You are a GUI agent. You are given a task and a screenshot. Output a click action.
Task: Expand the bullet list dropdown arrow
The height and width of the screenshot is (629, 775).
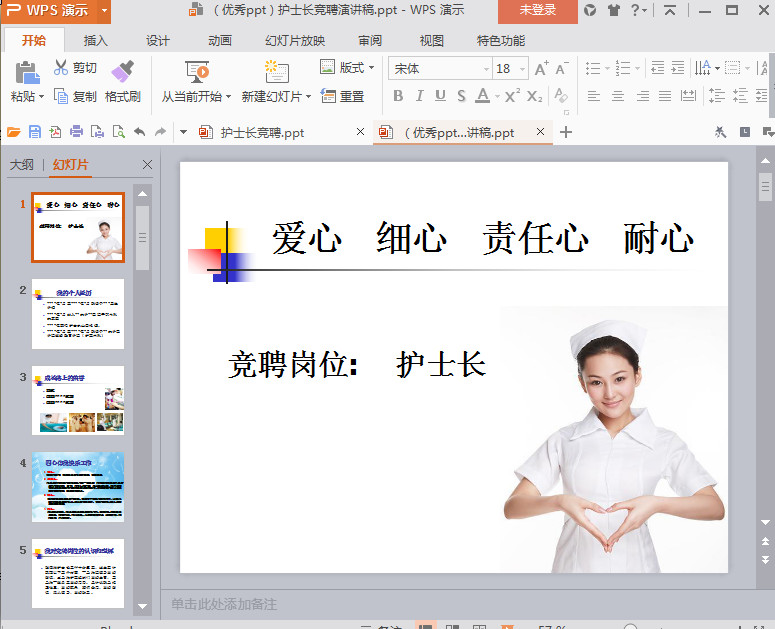[607, 68]
